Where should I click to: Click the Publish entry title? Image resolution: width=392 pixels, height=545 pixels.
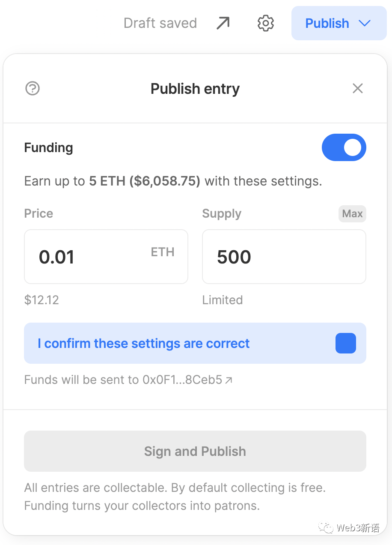195,89
